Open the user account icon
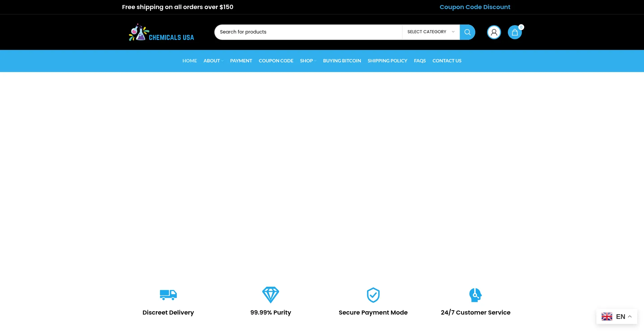 click(494, 32)
